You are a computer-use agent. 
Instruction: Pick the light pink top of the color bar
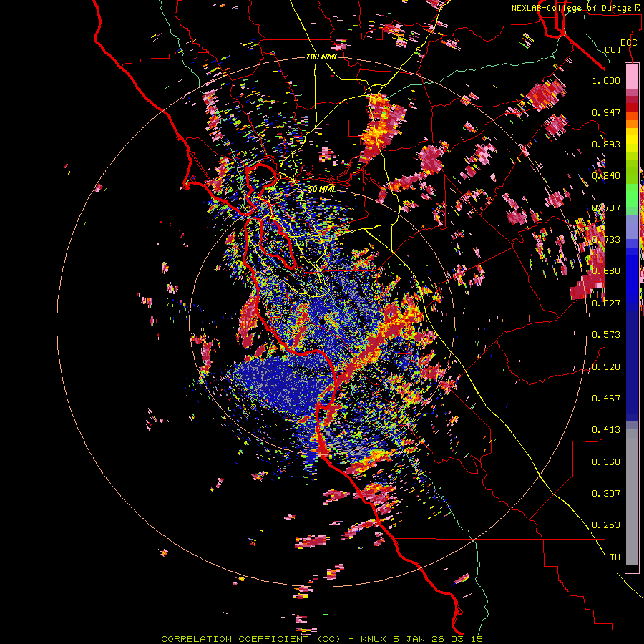tap(632, 77)
